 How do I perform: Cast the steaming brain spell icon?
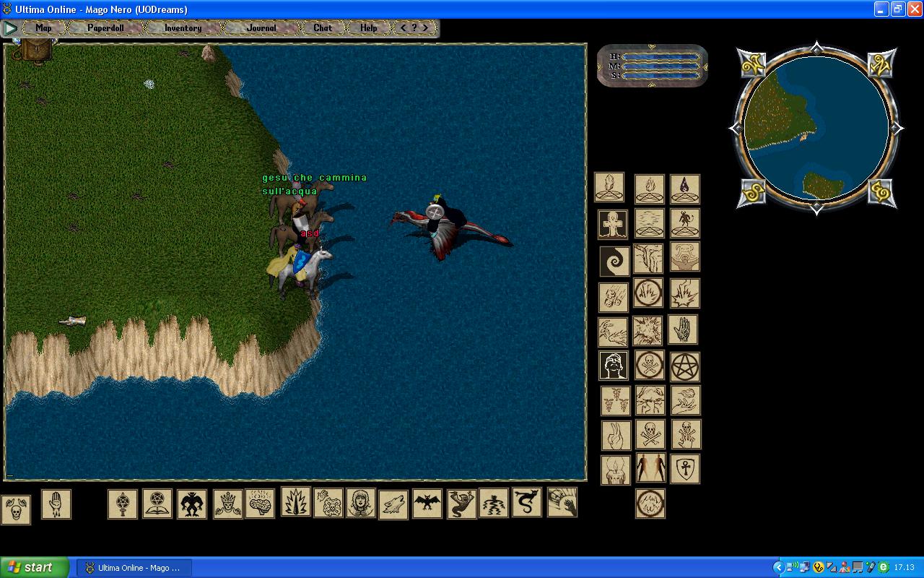click(260, 504)
